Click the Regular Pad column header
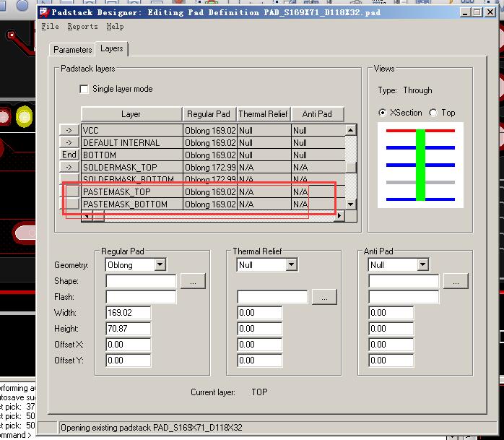504x440 pixels. coord(209,114)
